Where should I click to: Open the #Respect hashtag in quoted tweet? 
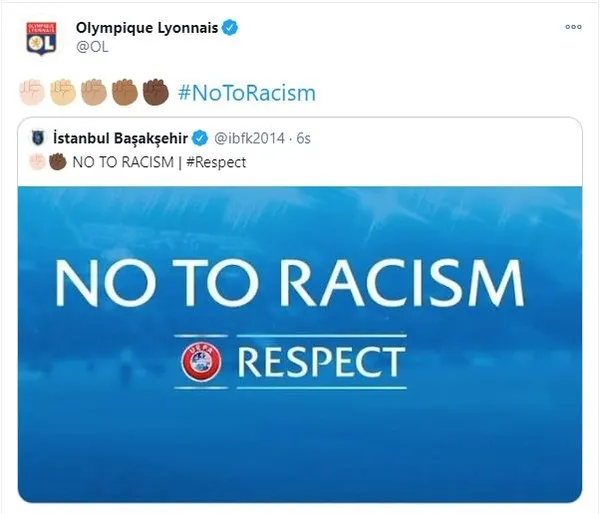pos(216,162)
